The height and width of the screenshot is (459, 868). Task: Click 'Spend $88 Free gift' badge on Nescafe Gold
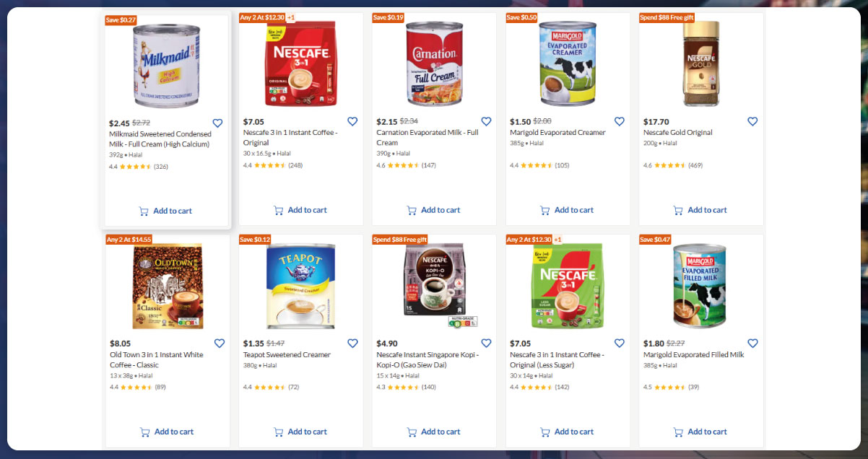[667, 17]
